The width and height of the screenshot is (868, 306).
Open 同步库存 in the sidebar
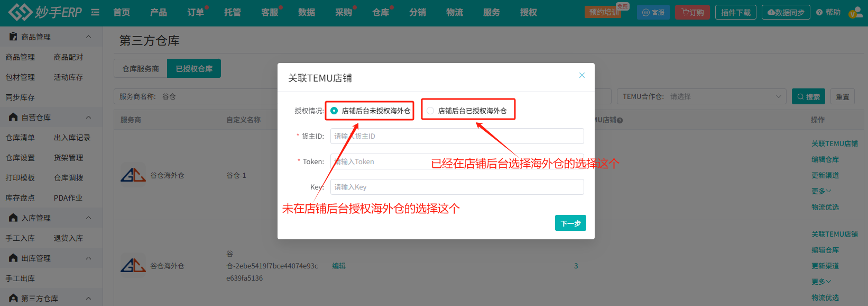(x=20, y=97)
